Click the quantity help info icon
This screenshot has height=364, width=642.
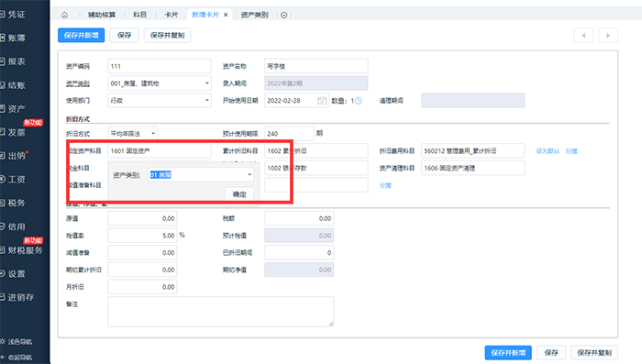[359, 101]
